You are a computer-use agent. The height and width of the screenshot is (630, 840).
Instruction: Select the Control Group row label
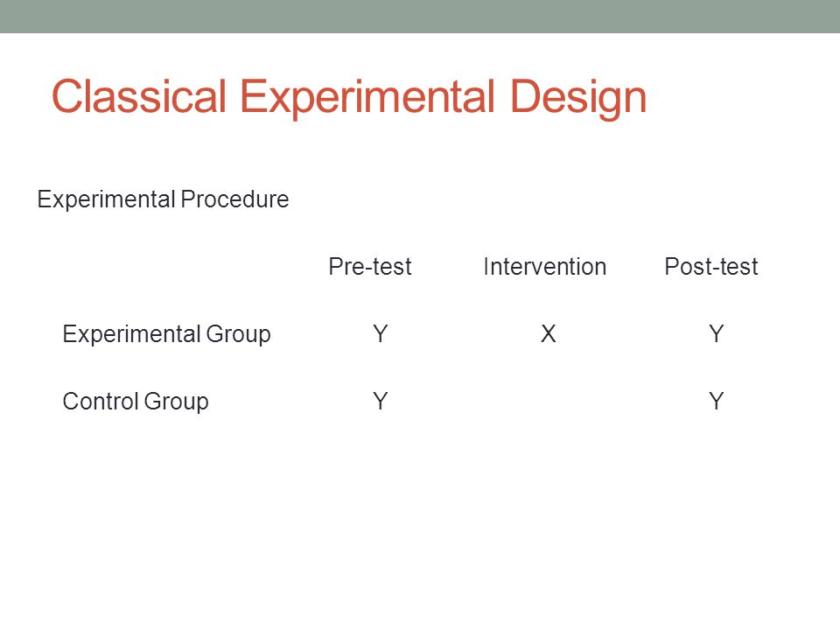(136, 402)
